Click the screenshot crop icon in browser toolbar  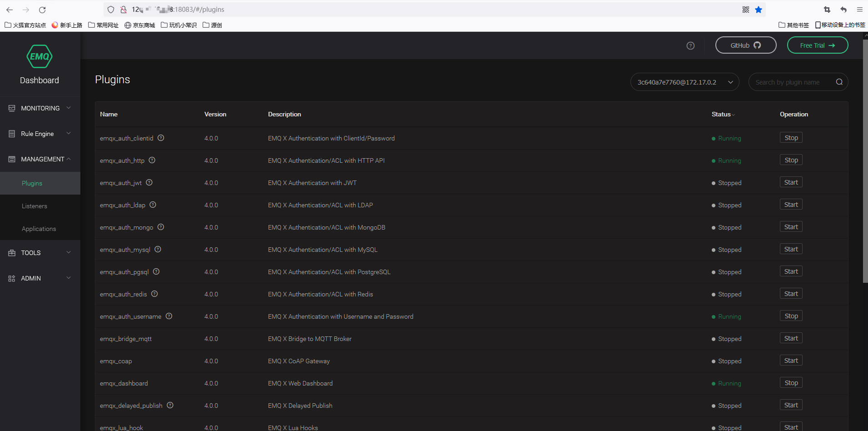[x=827, y=10]
